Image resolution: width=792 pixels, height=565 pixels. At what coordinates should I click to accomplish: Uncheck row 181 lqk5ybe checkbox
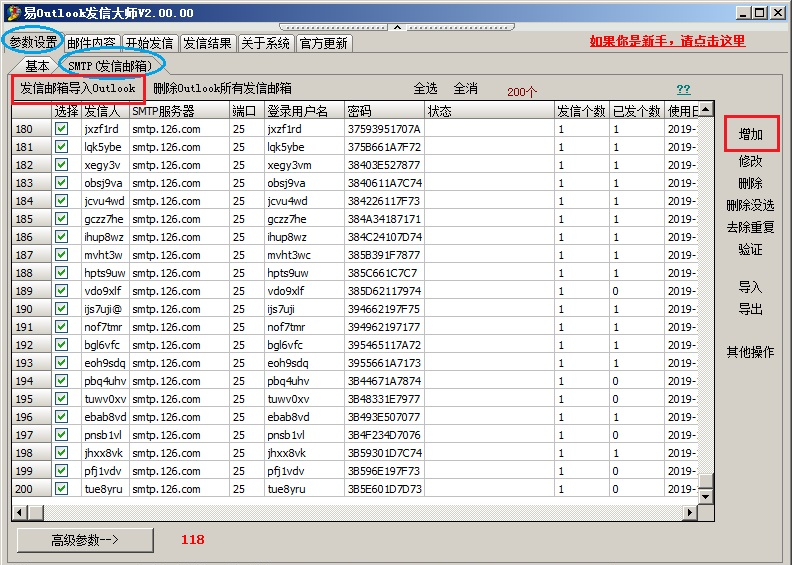pos(62,147)
